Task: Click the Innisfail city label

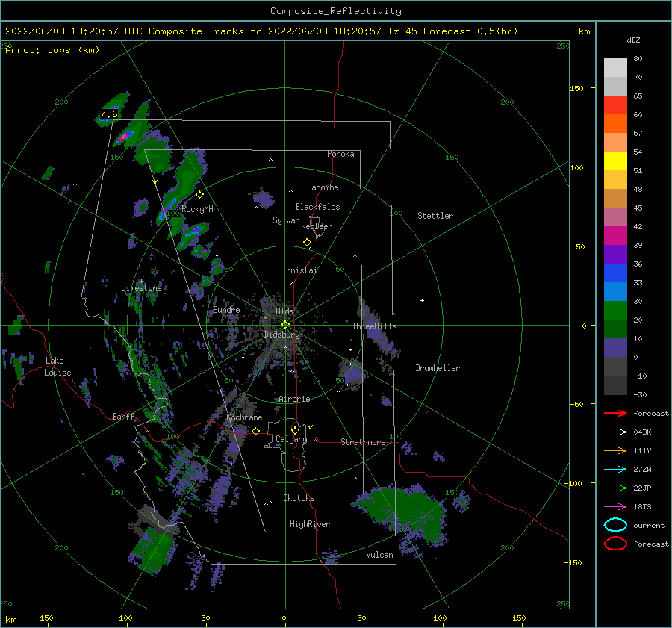Action: [302, 270]
